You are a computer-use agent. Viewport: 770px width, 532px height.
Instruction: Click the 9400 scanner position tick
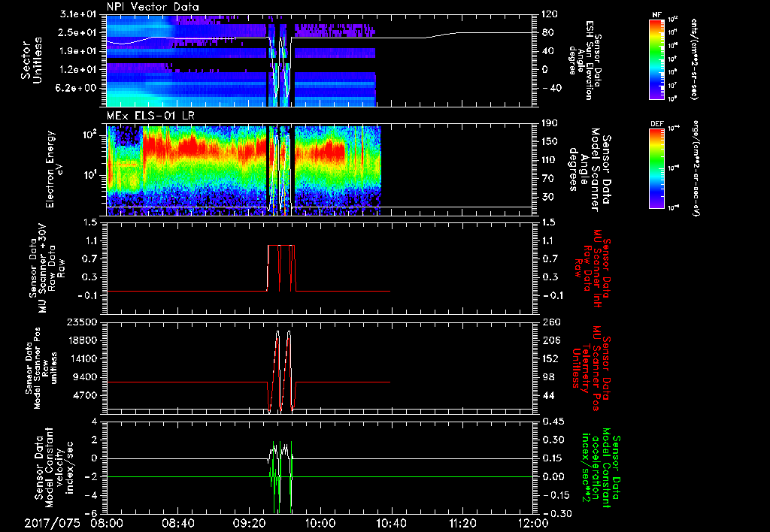pos(85,377)
